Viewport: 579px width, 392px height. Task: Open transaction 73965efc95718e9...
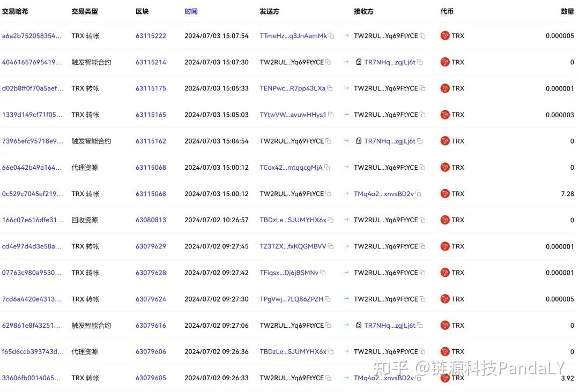pyautogui.click(x=32, y=141)
